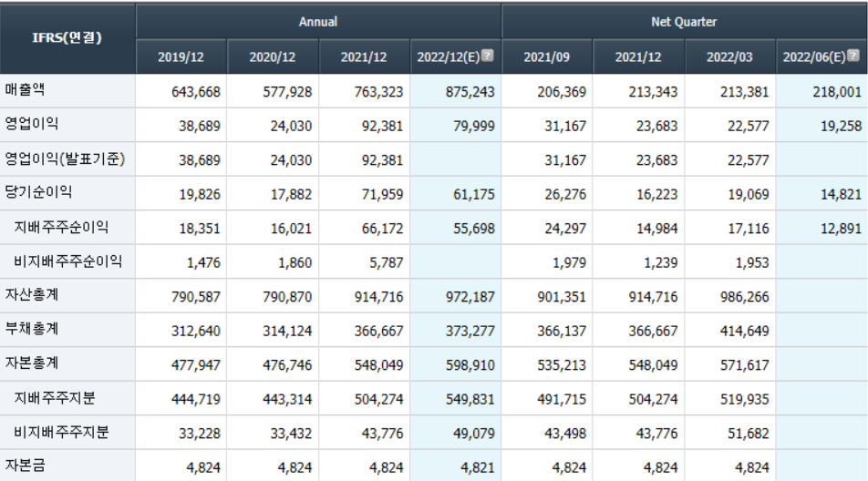Click total assets value 790,587
The image size is (868, 481).
[x=196, y=297]
